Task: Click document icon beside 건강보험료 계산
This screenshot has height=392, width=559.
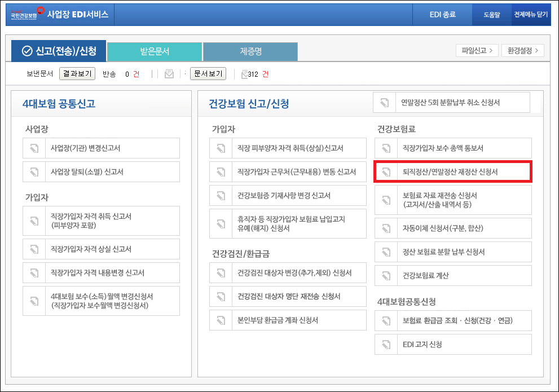Action: point(386,275)
